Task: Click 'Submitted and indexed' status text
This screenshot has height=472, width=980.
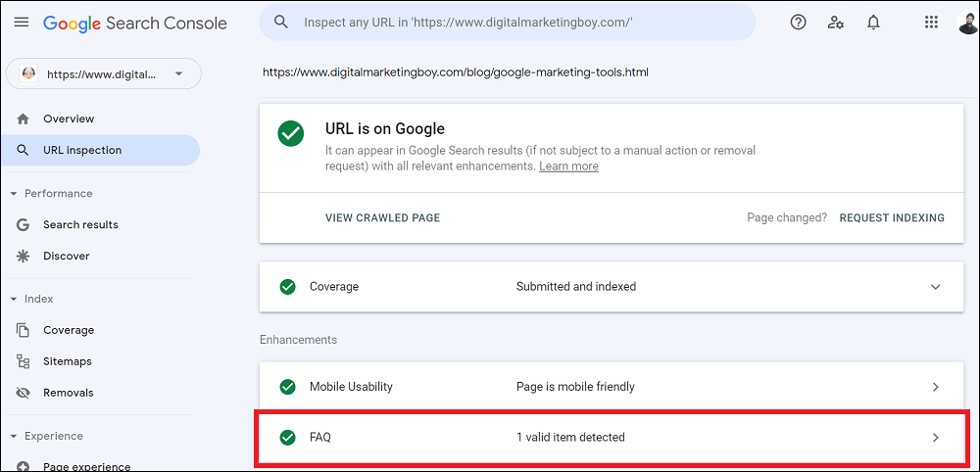Action: coord(576,287)
